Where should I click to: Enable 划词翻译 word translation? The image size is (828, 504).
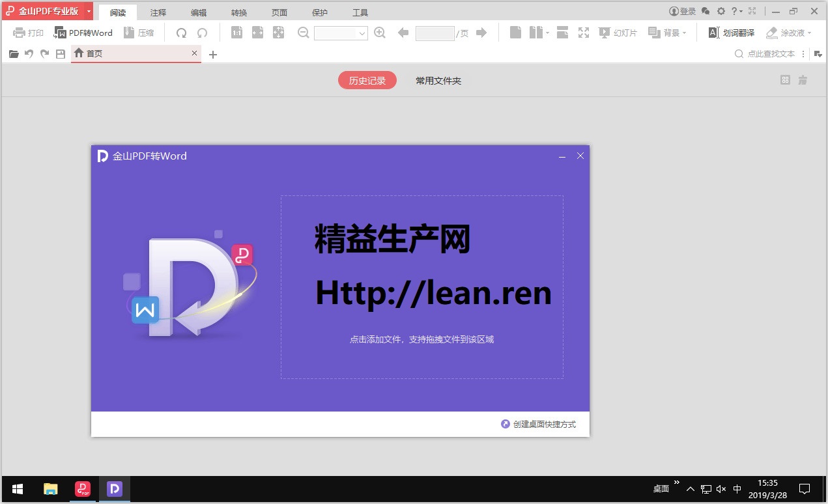732,33
